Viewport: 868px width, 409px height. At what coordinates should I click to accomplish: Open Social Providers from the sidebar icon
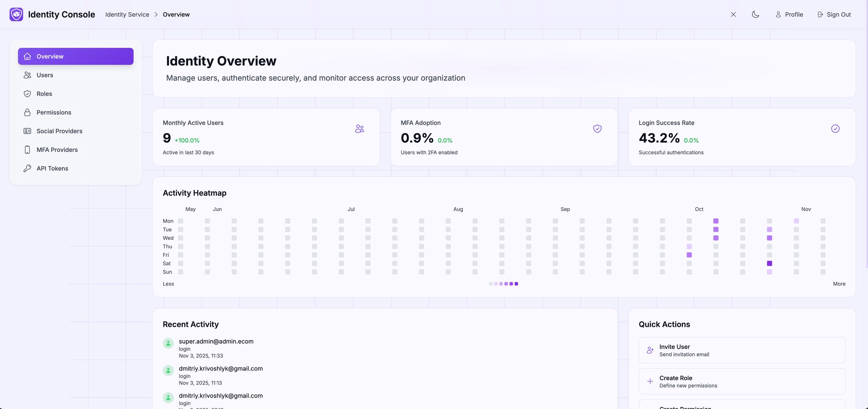pyautogui.click(x=27, y=131)
